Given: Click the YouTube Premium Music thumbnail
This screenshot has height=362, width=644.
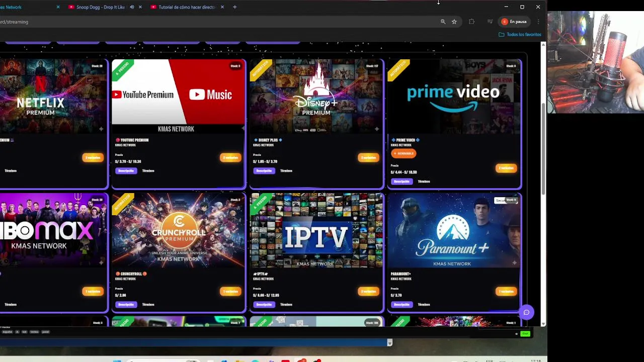Looking at the screenshot, I should click(x=178, y=97).
